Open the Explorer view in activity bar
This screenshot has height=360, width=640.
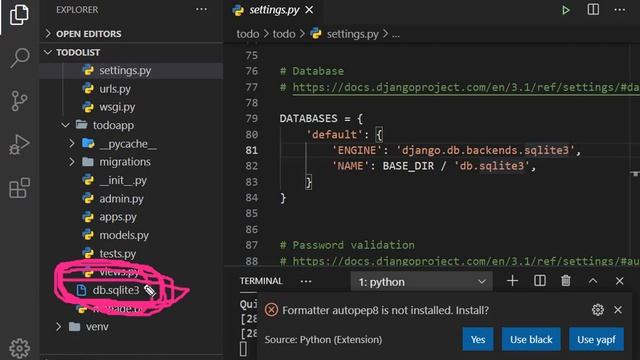point(19,14)
